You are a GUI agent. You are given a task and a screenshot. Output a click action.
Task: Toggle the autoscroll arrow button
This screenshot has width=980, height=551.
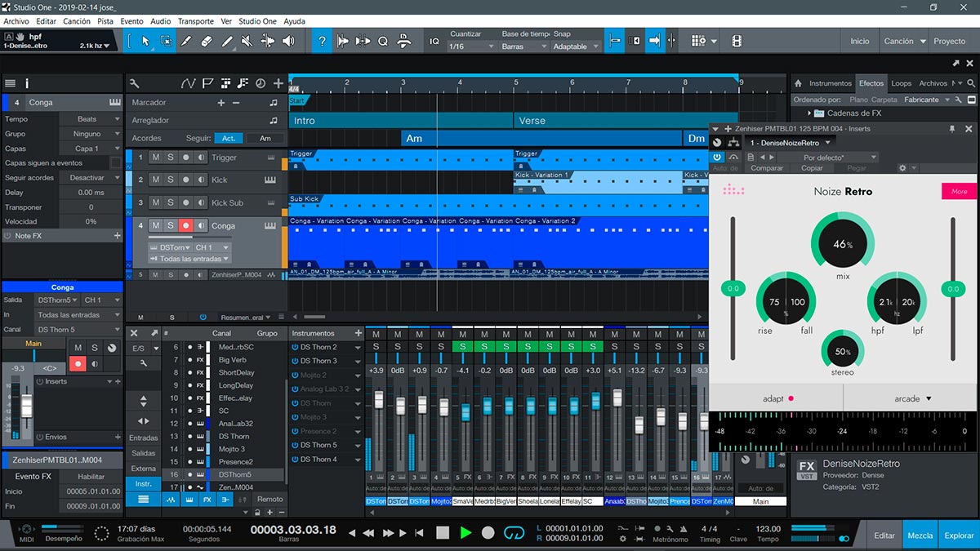point(654,41)
